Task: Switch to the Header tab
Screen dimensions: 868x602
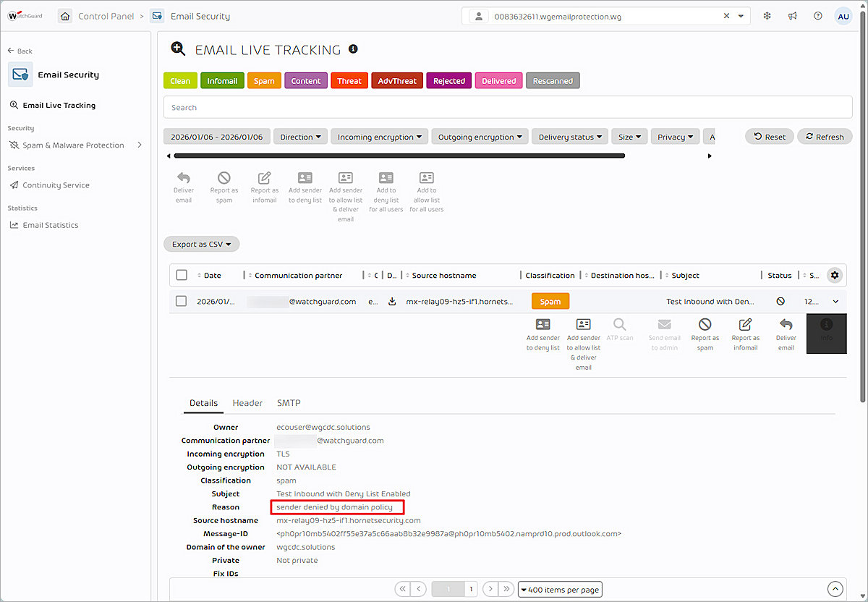Action: [x=247, y=403]
